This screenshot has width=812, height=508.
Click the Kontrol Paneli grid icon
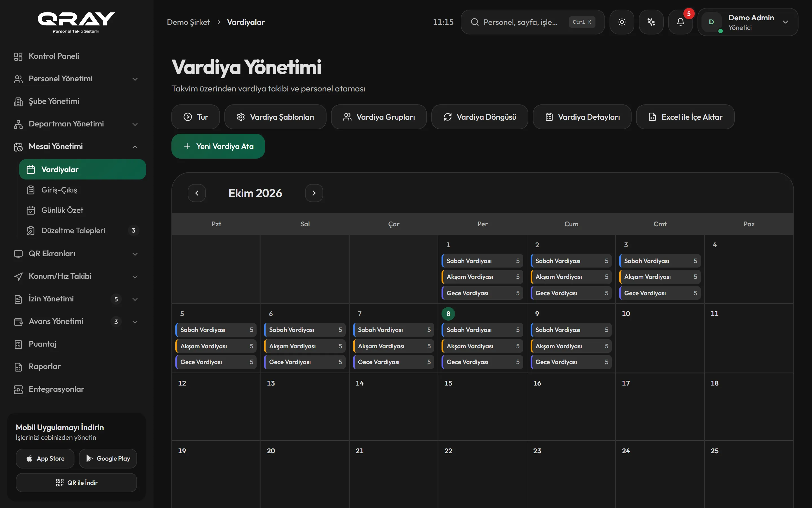pyautogui.click(x=18, y=56)
